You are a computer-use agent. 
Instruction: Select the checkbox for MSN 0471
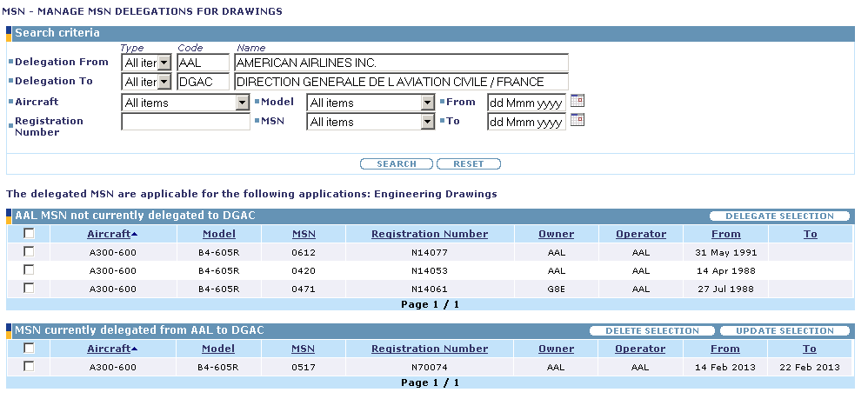tap(29, 289)
